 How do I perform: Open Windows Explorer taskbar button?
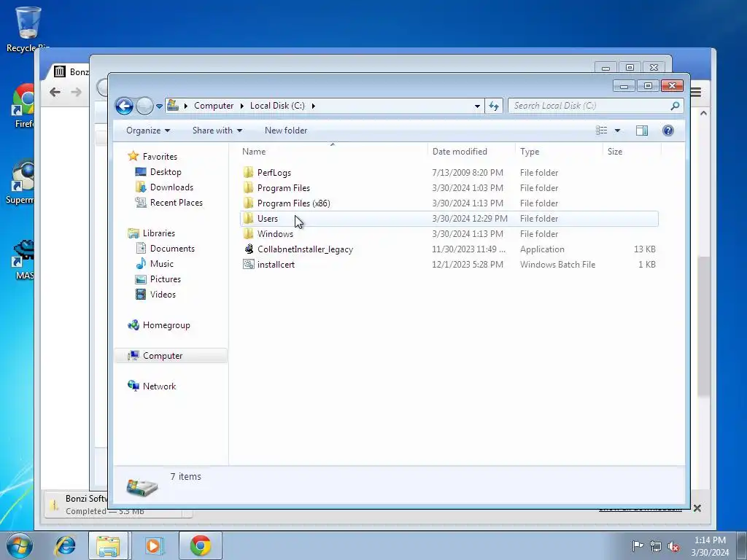[108, 545]
